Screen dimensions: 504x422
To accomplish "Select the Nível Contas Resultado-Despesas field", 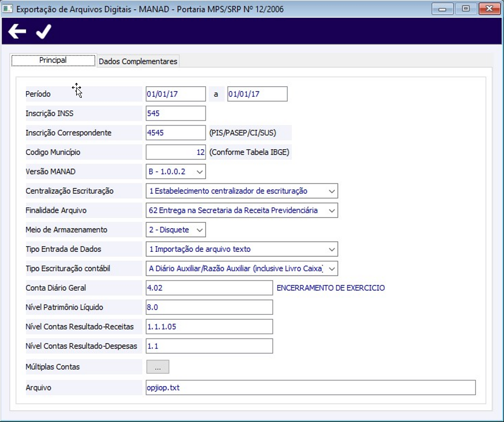I will point(209,346).
